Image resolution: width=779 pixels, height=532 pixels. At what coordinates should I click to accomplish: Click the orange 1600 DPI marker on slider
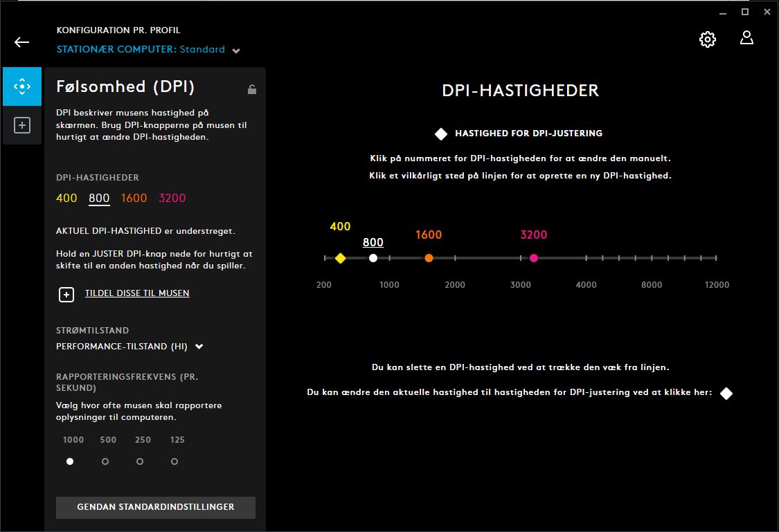tap(429, 258)
